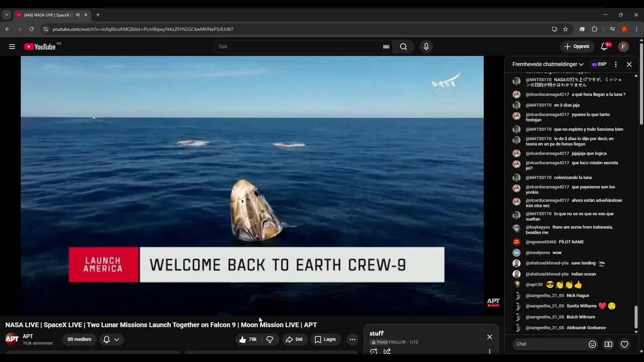Toggle playlist loop
Viewport: 644px width, 362px height.
374,351
